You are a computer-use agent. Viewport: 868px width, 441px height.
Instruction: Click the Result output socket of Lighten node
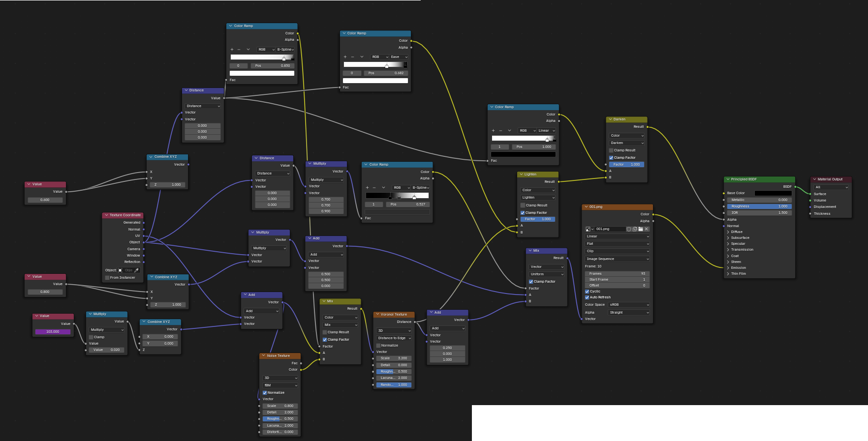(558, 181)
